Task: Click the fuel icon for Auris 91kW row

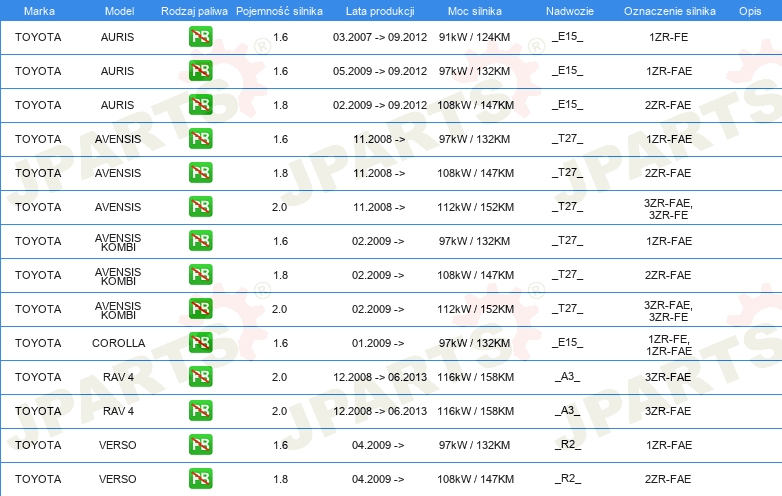Action: pyautogui.click(x=200, y=37)
